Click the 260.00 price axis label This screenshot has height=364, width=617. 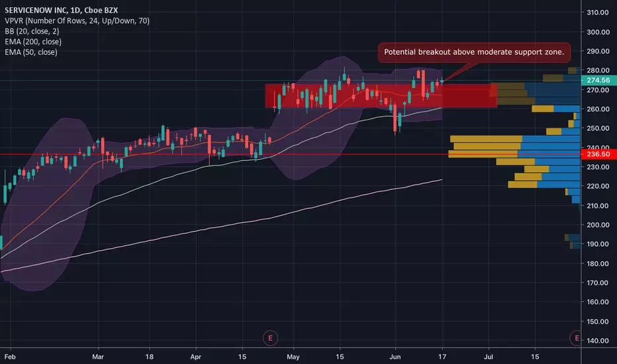tap(598, 109)
